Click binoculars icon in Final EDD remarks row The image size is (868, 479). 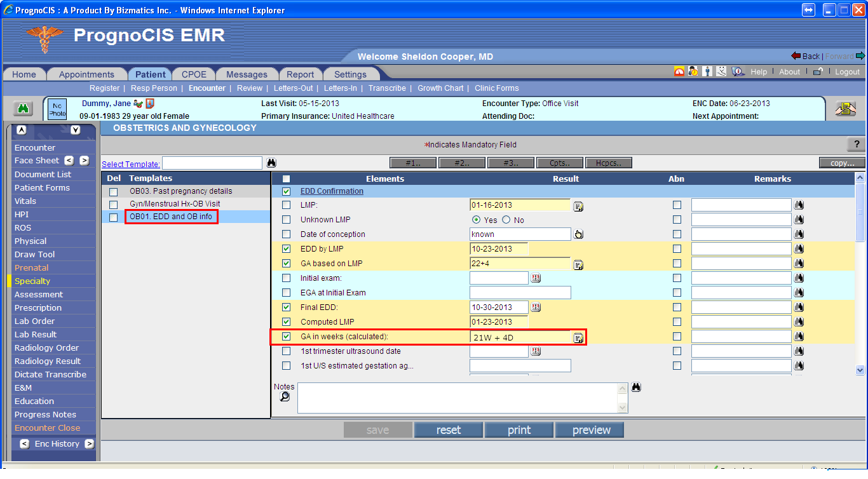pos(799,307)
